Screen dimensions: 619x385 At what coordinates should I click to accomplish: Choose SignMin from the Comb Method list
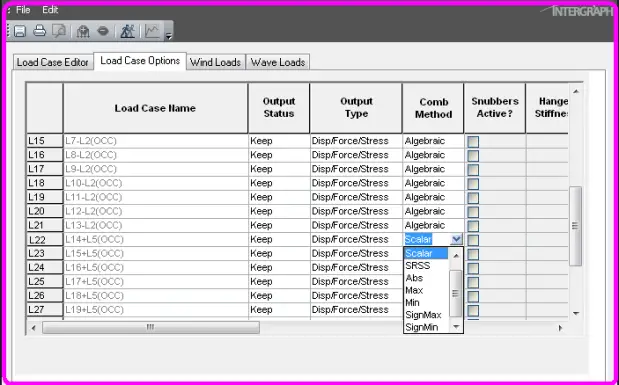coord(426,327)
